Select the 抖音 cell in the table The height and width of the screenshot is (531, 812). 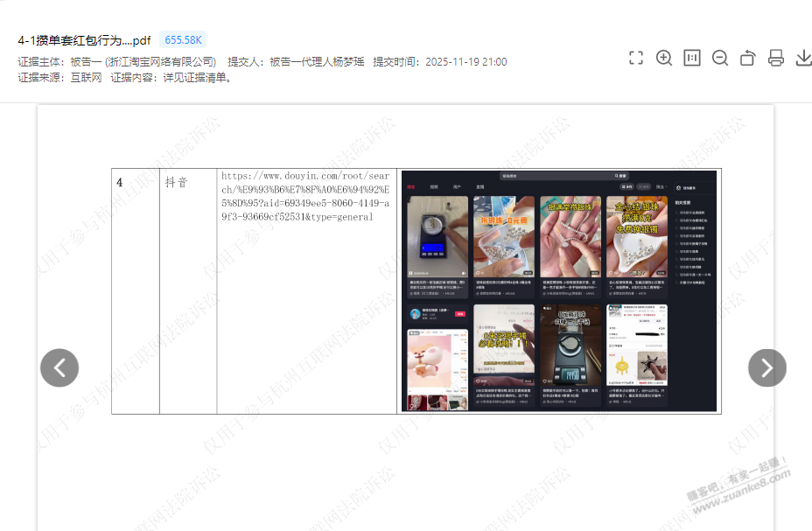coord(176,183)
